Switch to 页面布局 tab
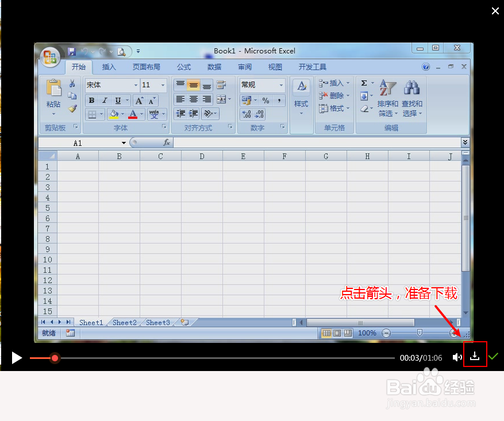 point(146,67)
